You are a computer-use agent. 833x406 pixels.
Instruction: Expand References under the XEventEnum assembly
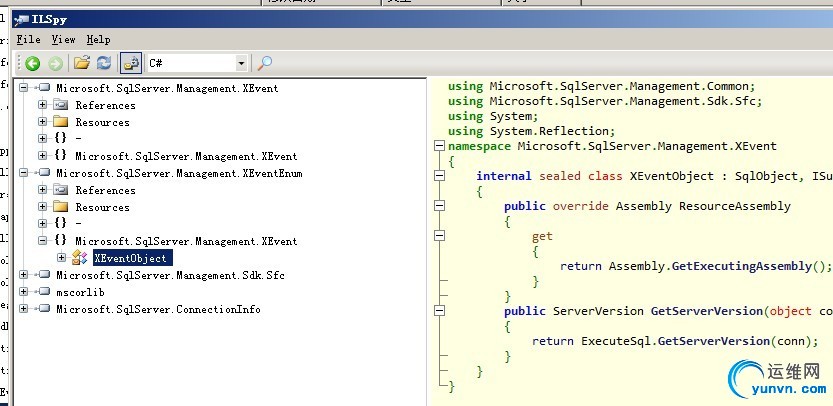42,190
